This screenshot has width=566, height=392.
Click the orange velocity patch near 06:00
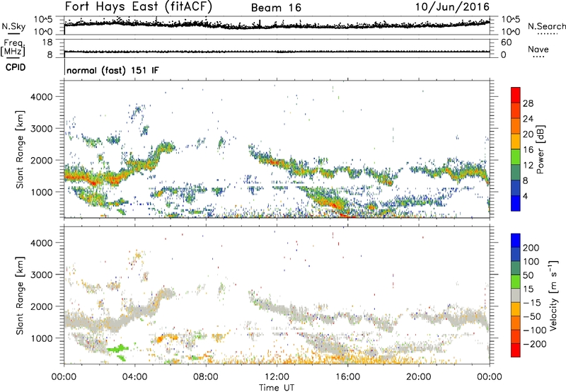[x=166, y=338]
